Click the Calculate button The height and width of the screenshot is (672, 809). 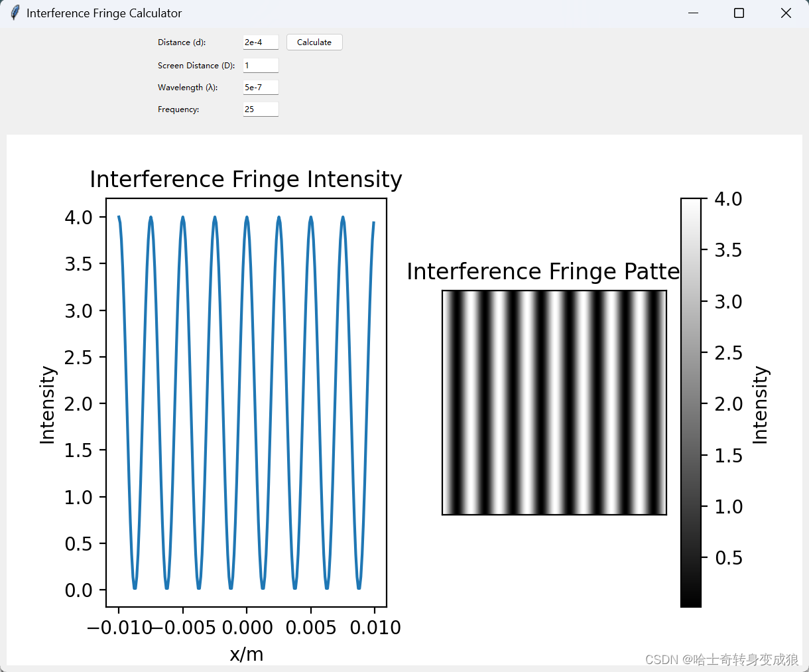click(x=314, y=42)
